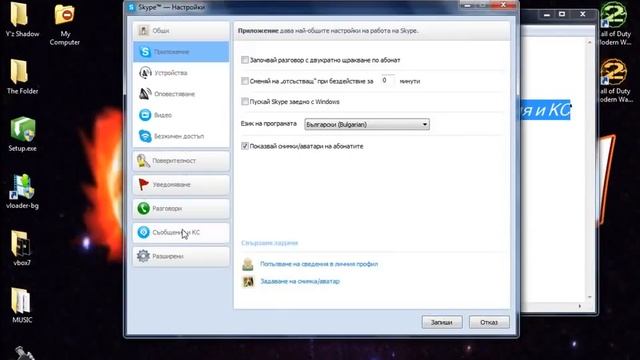The width and height of the screenshot is (640, 360).
Task: Open the Разширени section
Action: pos(181,256)
